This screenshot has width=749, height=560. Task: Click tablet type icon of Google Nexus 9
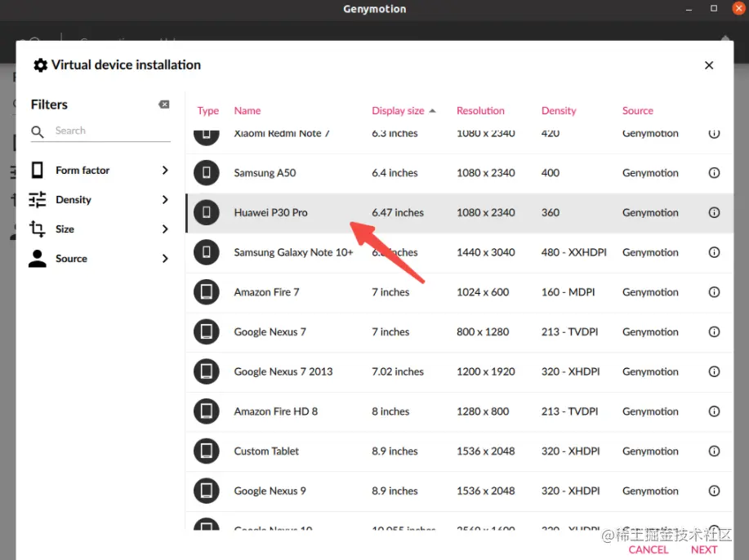coord(207,491)
